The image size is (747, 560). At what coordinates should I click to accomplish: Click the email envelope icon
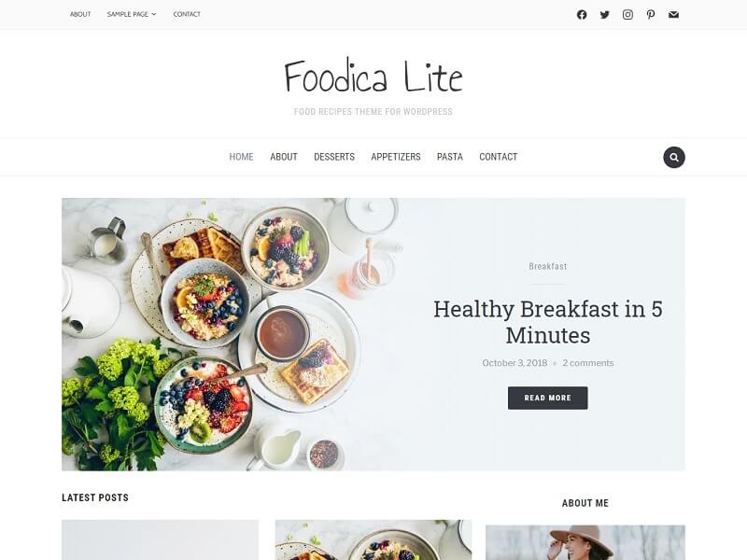click(x=673, y=15)
